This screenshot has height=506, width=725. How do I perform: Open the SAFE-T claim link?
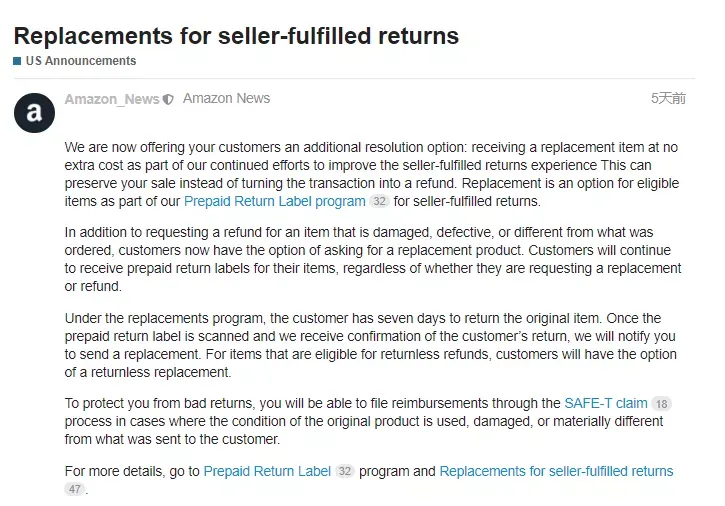(x=606, y=403)
